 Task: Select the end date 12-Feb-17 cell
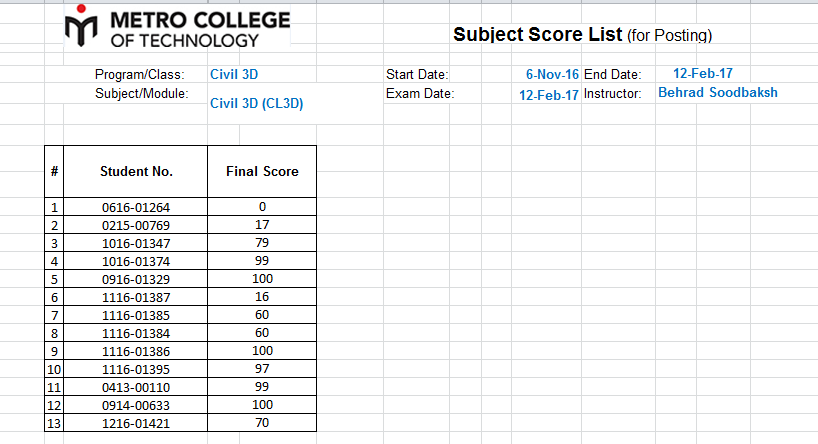point(703,74)
